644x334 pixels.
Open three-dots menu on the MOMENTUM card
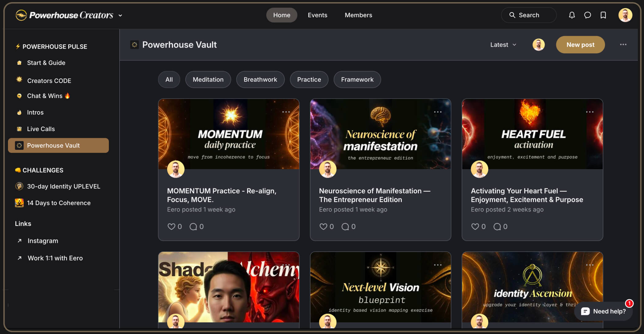[x=286, y=112]
